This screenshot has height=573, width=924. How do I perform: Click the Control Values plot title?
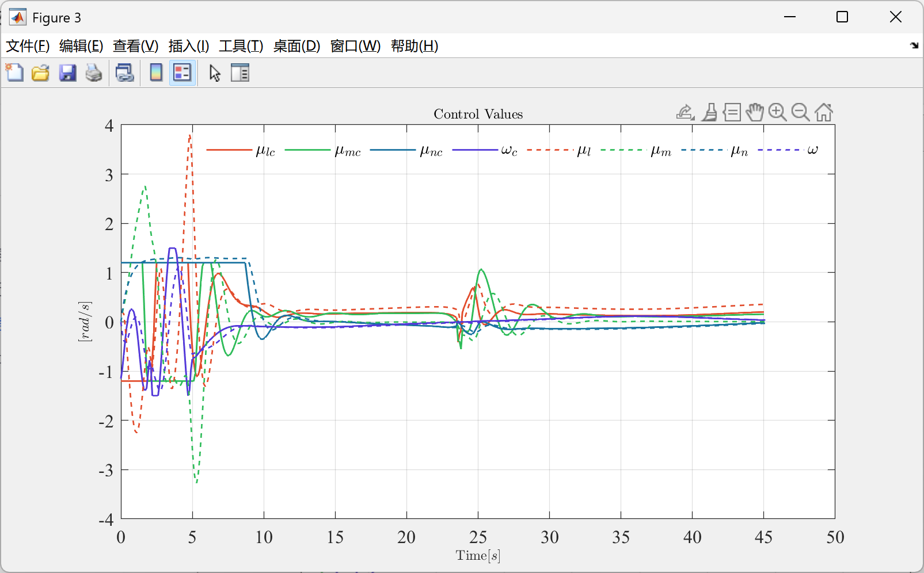(478, 114)
